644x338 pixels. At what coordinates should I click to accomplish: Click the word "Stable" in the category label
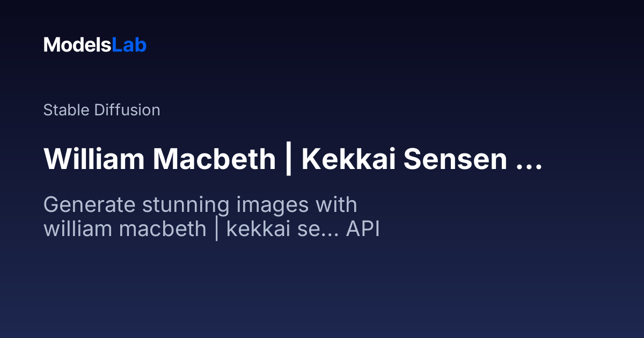[x=67, y=110]
